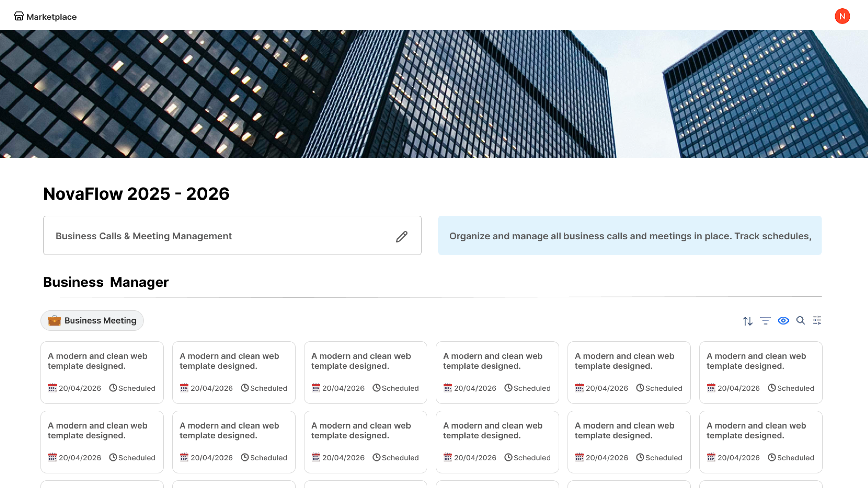Click the city buildings cover image

(434, 94)
